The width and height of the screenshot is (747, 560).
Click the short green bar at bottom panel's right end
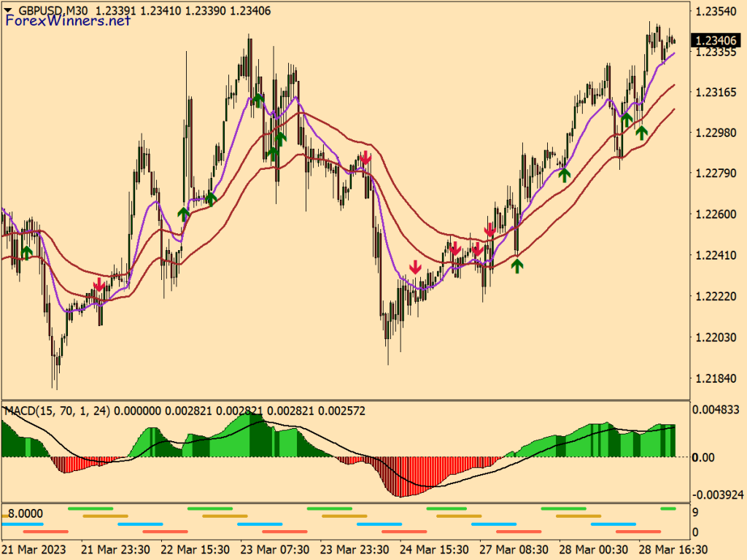point(668,508)
